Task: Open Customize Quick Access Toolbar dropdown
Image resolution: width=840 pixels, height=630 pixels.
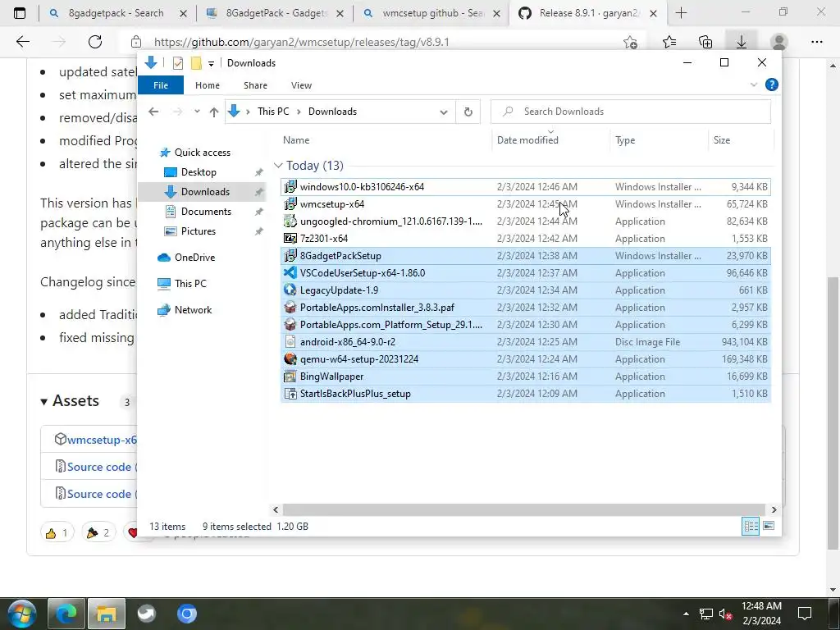Action: tap(211, 63)
